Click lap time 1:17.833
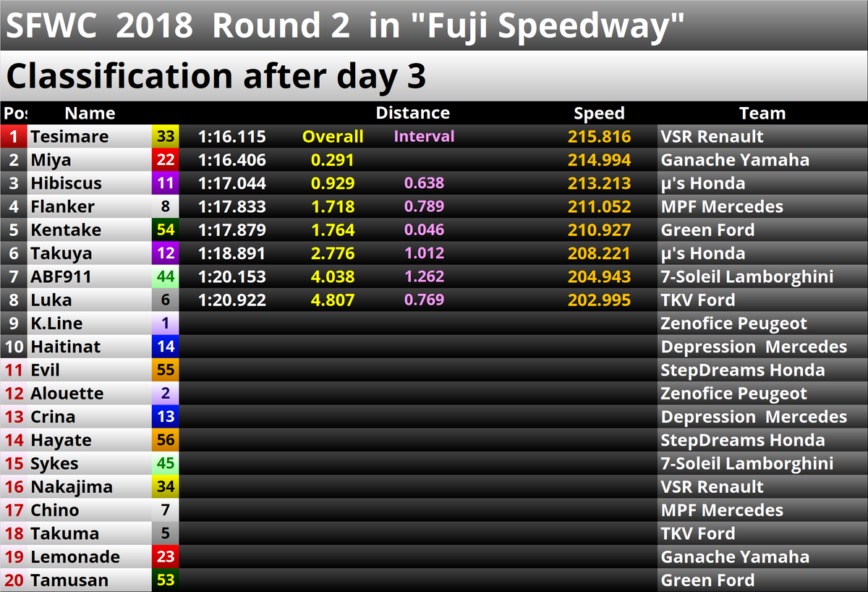The height and width of the screenshot is (592, 868). pyautogui.click(x=232, y=206)
